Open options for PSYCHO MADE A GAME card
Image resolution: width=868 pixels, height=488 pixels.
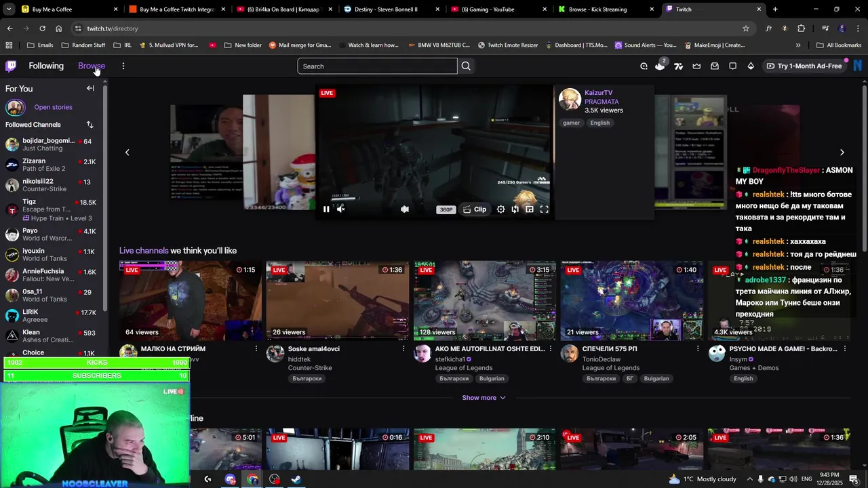[x=844, y=348]
